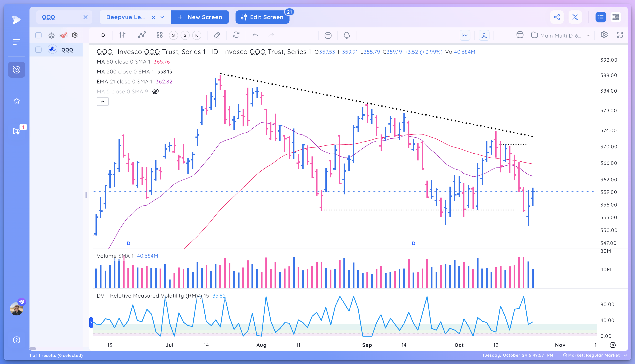Expand the blue left panel handle
635x364 pixels.
coord(91,323)
